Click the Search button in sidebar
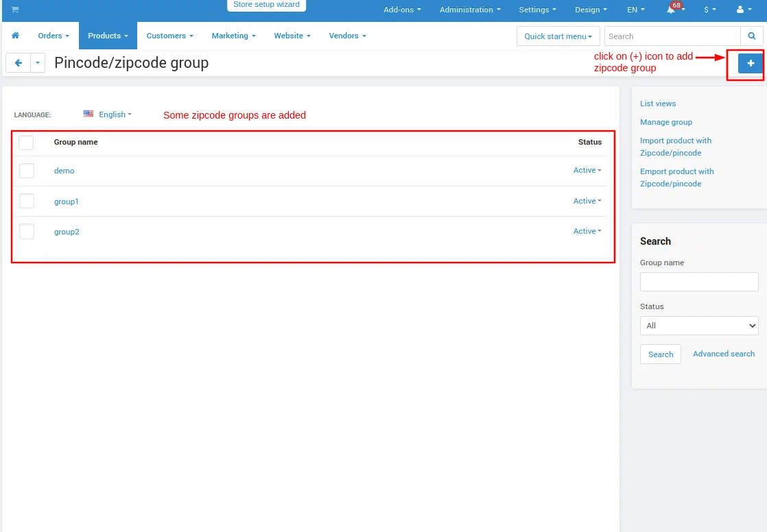The height and width of the screenshot is (532, 767). click(x=661, y=354)
